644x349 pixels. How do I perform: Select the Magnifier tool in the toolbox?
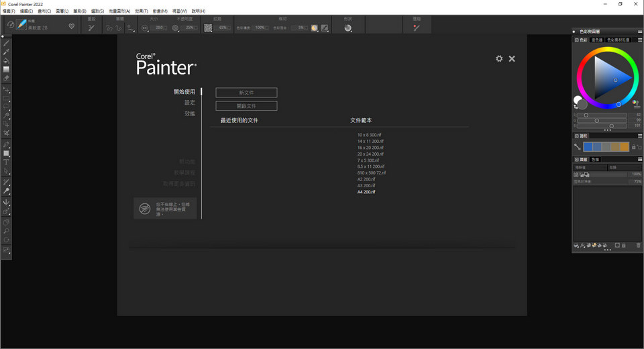tap(7, 230)
